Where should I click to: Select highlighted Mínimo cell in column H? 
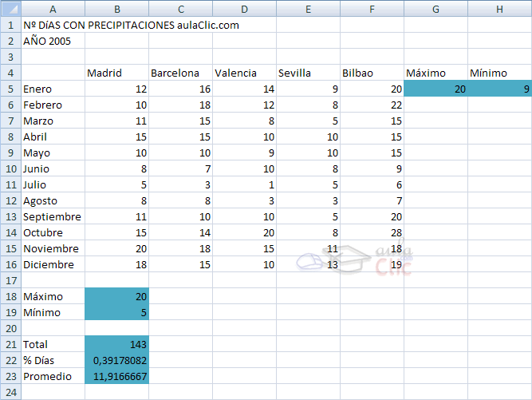pos(499,89)
